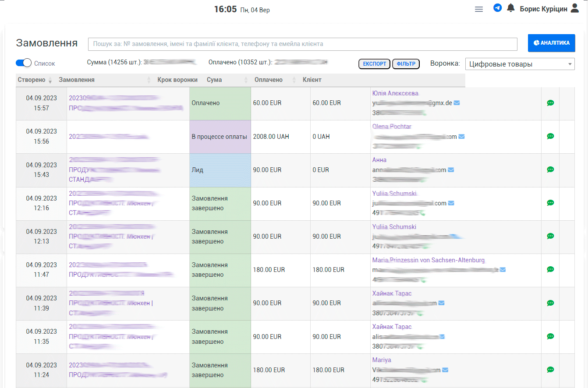Sort by Замовлення column arrows
The image size is (588, 388).
click(x=149, y=81)
